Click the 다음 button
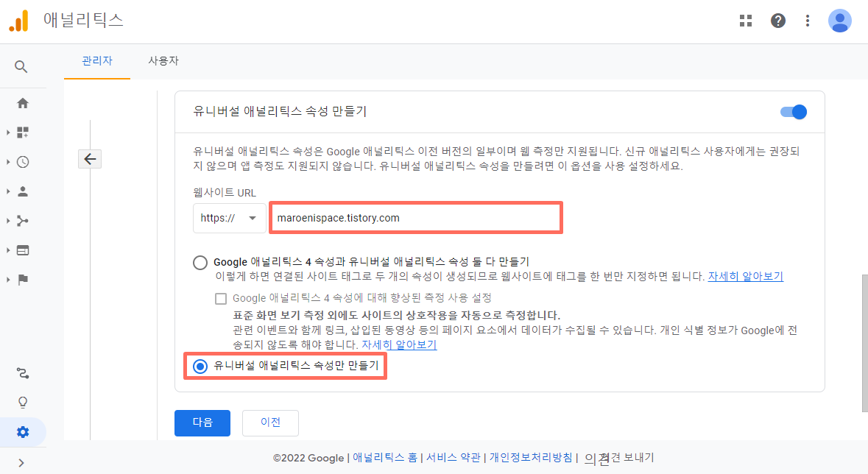This screenshot has height=474, width=868. point(202,422)
